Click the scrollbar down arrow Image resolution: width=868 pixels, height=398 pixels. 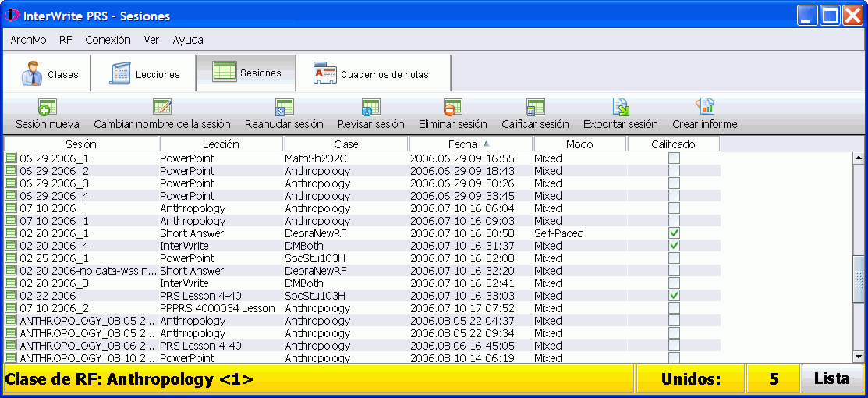[x=859, y=357]
